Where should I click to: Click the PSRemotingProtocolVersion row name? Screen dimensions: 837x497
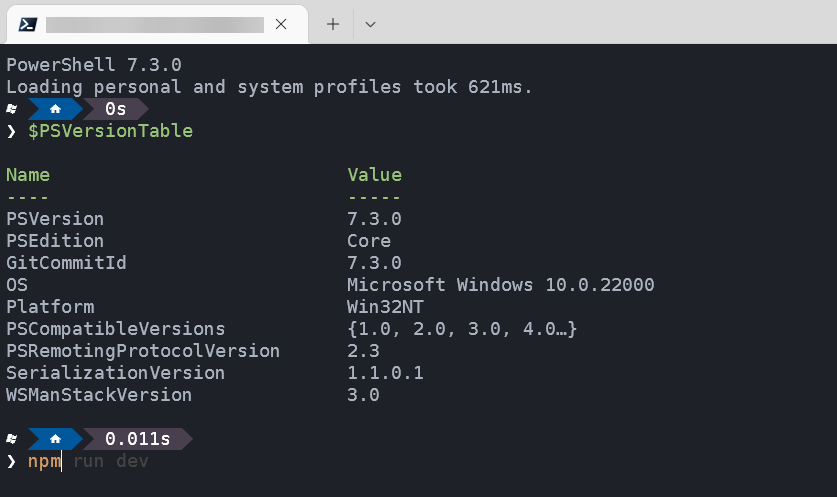(143, 351)
